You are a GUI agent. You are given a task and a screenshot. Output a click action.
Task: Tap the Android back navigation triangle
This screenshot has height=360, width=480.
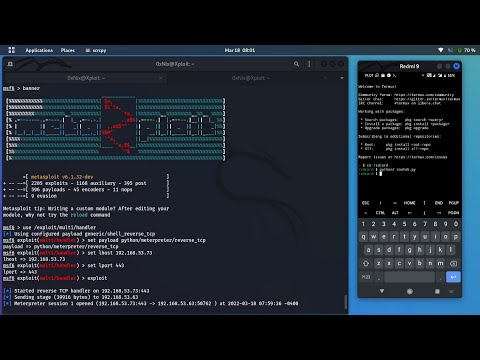coord(382,291)
